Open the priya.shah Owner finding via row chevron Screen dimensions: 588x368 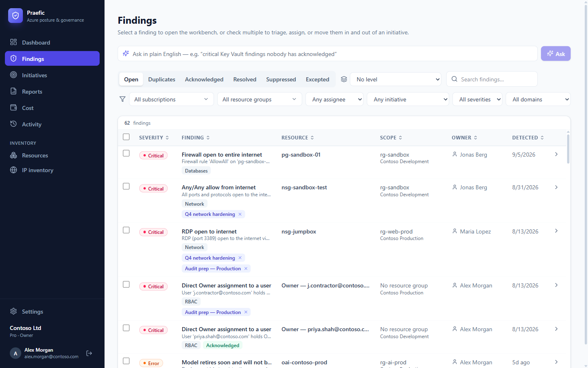pos(556,329)
